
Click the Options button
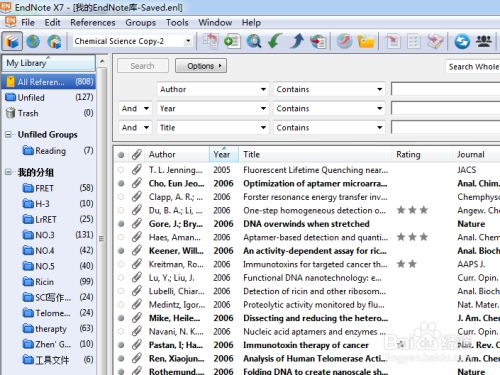[201, 66]
